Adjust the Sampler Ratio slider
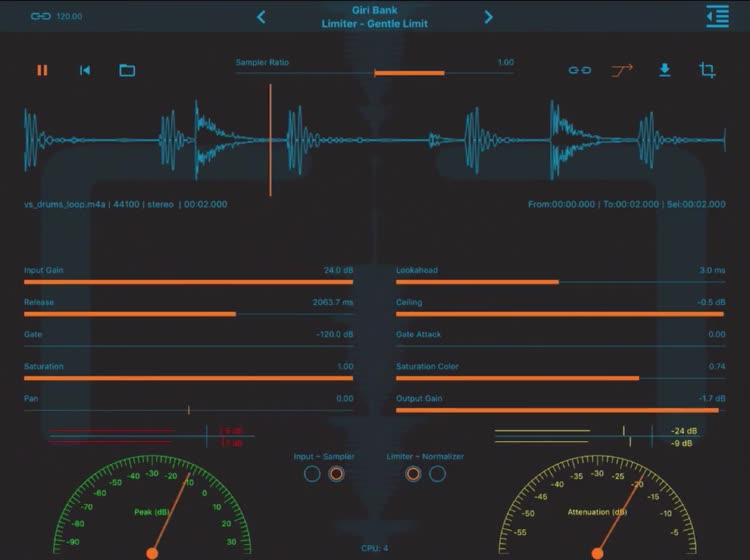Image resolution: width=750 pixels, height=560 pixels. click(375, 73)
